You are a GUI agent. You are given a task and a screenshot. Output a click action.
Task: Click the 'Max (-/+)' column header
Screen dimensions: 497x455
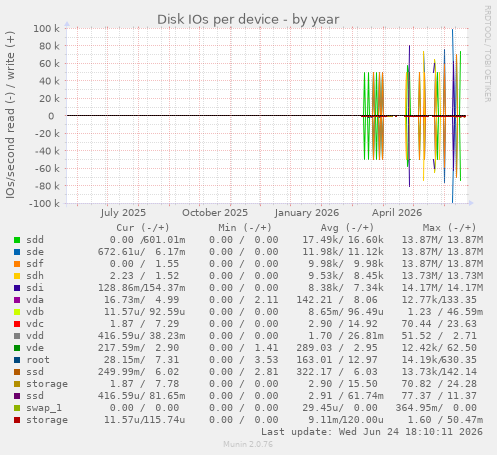pos(449,228)
